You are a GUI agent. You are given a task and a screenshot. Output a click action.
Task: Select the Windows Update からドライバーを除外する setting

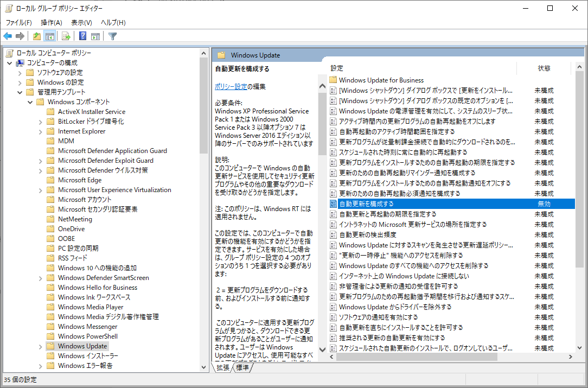(395, 307)
